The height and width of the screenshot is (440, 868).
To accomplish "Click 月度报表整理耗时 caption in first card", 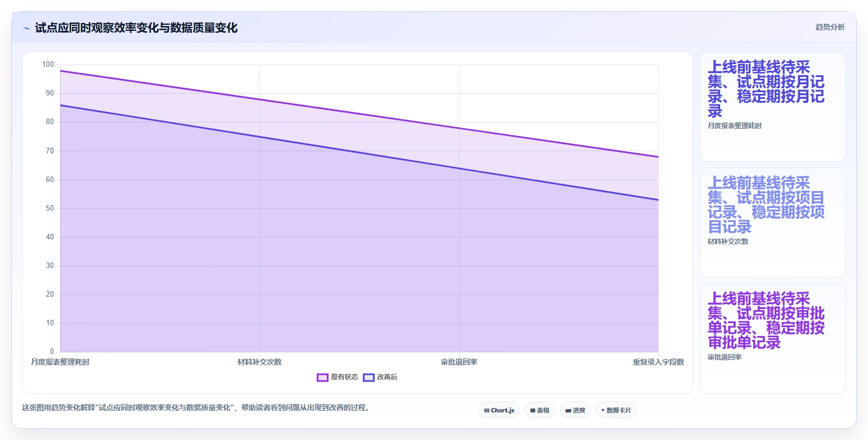I will pyautogui.click(x=735, y=126).
